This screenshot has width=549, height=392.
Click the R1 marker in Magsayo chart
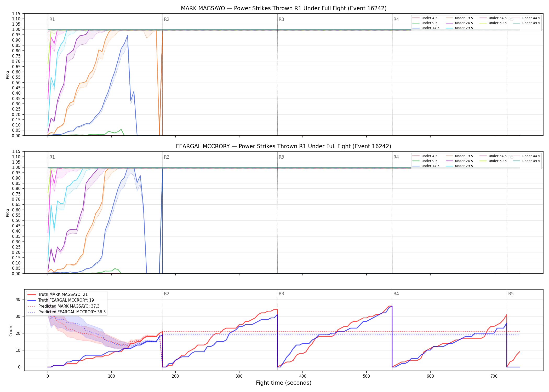click(x=52, y=19)
